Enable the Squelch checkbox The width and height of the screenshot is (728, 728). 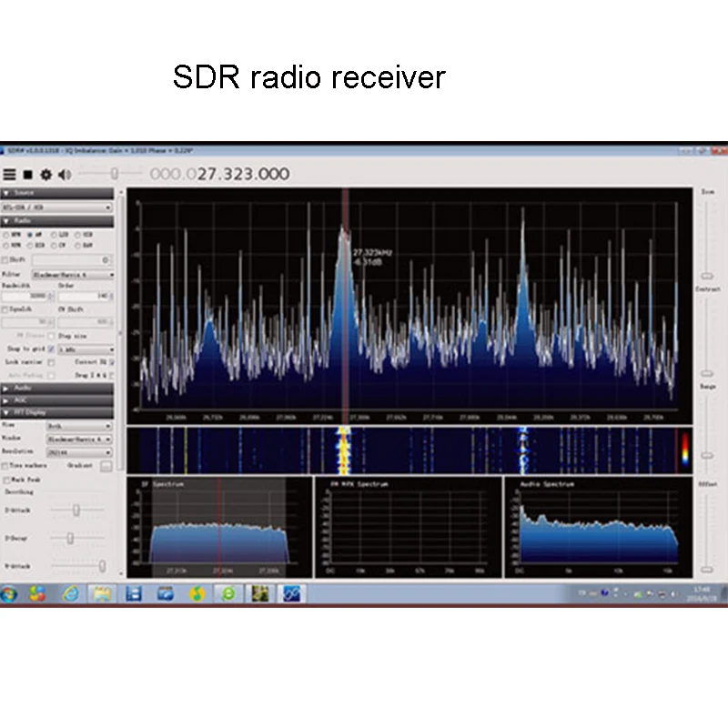[6, 308]
